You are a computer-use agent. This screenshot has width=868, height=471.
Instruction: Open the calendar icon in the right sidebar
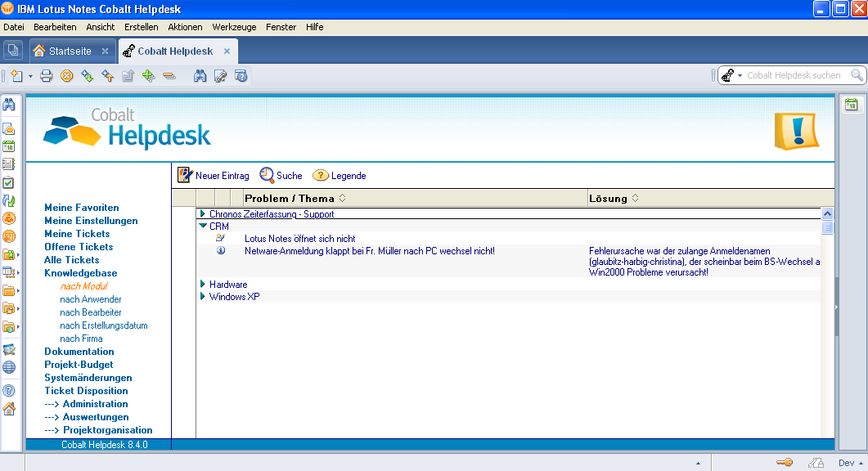click(x=852, y=104)
